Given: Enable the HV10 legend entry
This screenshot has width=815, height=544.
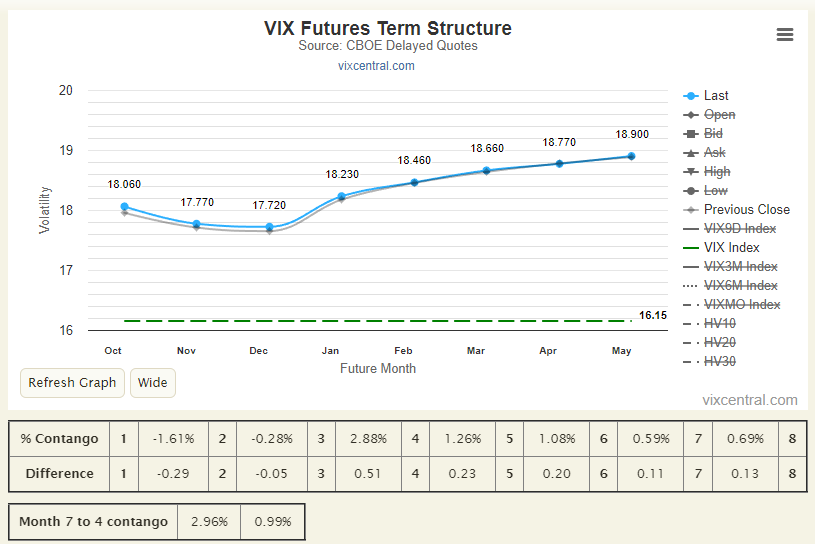Looking at the screenshot, I should click(720, 324).
